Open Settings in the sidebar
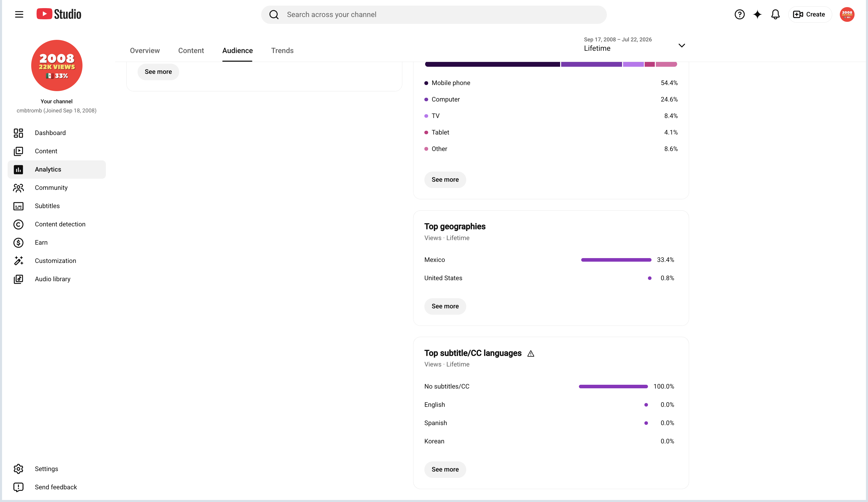868x502 pixels. tap(57, 469)
